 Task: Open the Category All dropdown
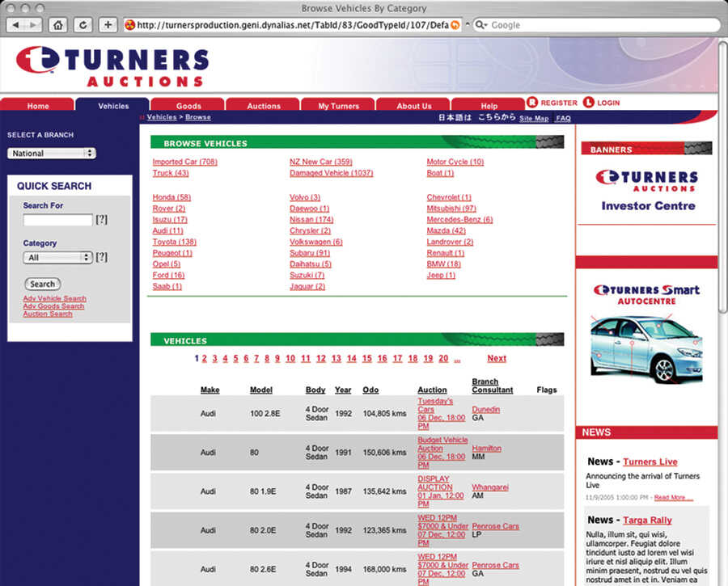(x=57, y=258)
